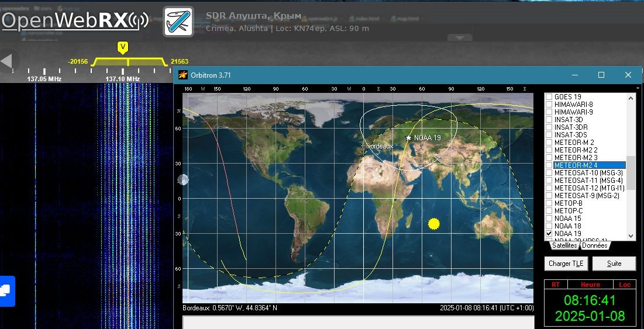Viewport: 644px width, 329px height.
Task: Select the RT real-time mode label
Action: tap(556, 284)
